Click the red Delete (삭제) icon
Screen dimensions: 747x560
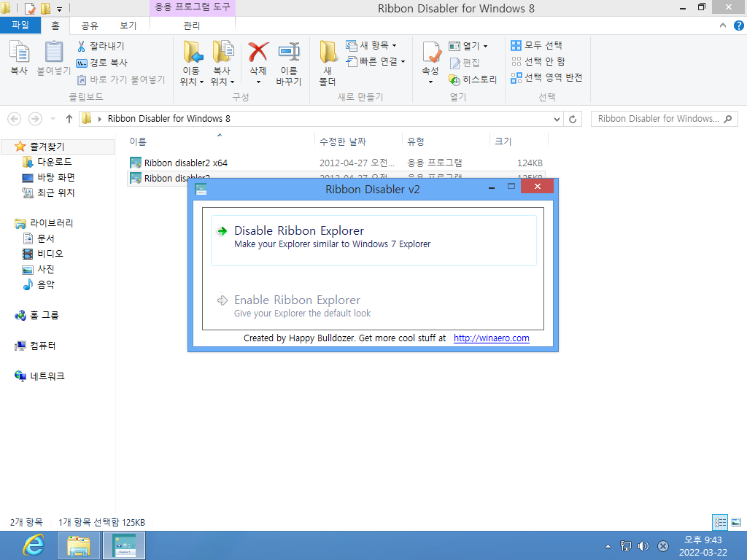(258, 63)
